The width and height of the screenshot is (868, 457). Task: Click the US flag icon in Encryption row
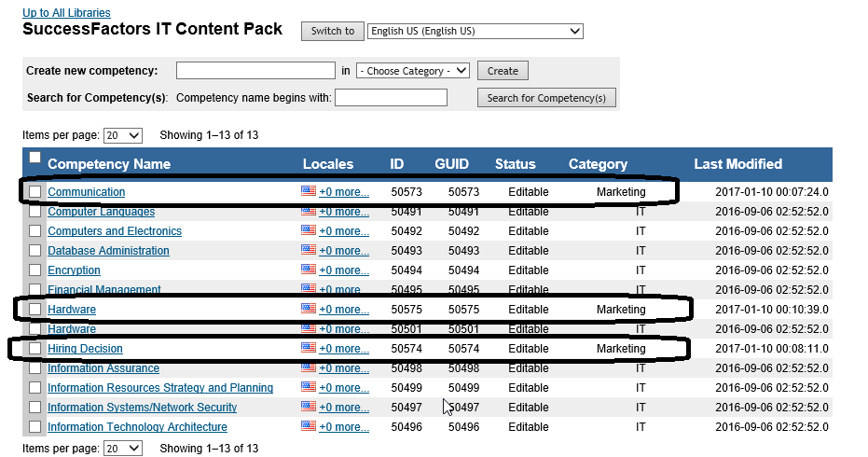(x=309, y=270)
